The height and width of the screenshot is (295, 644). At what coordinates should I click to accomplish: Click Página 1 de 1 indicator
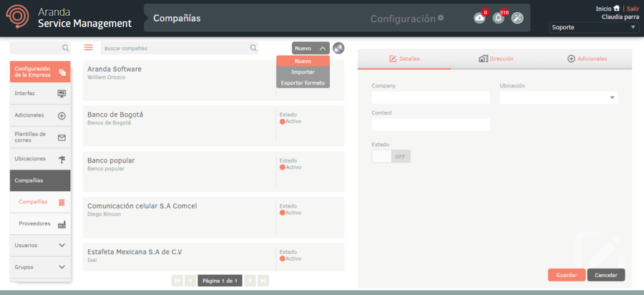click(x=220, y=281)
